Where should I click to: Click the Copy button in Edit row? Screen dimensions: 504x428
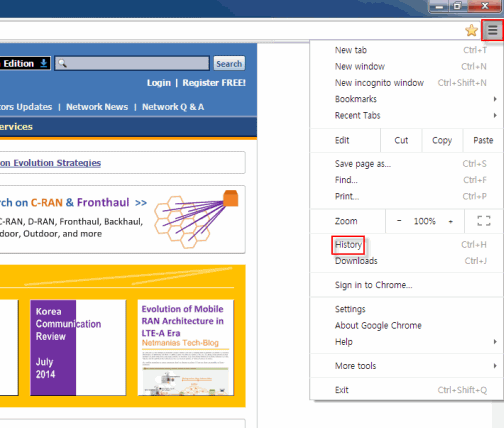point(442,140)
